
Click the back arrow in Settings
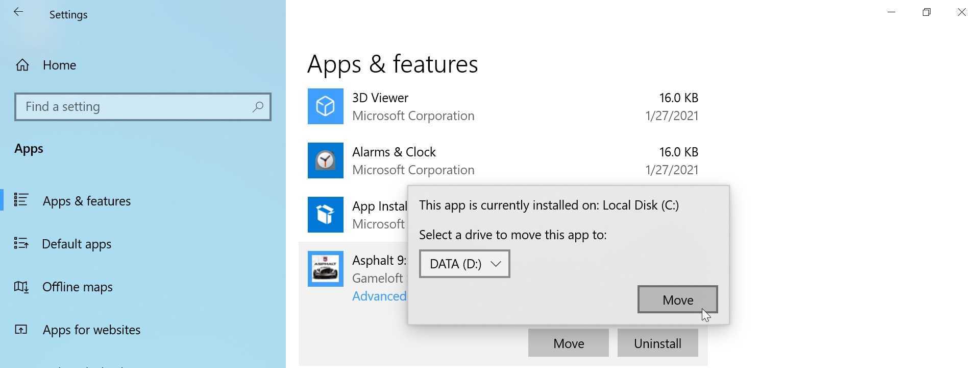[18, 12]
